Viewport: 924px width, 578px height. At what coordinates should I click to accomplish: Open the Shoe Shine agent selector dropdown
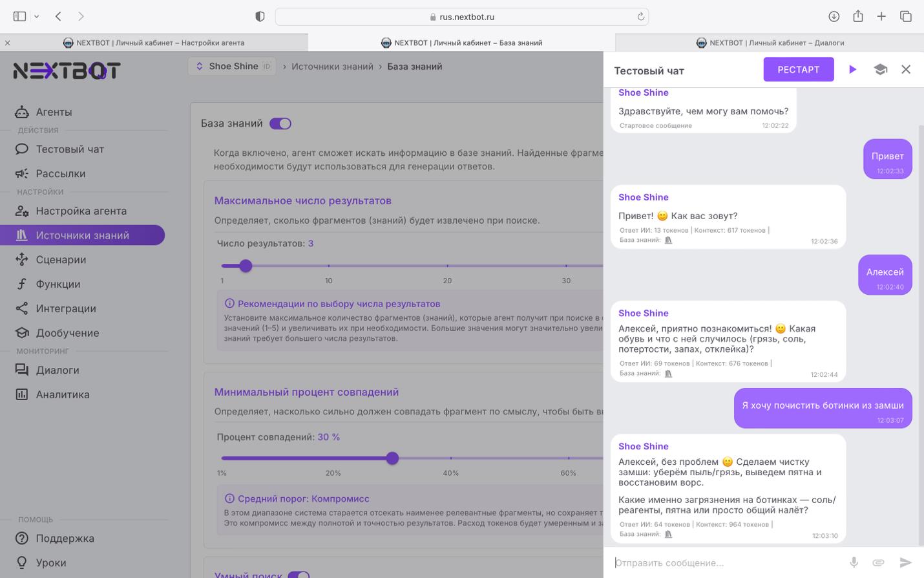coord(233,67)
